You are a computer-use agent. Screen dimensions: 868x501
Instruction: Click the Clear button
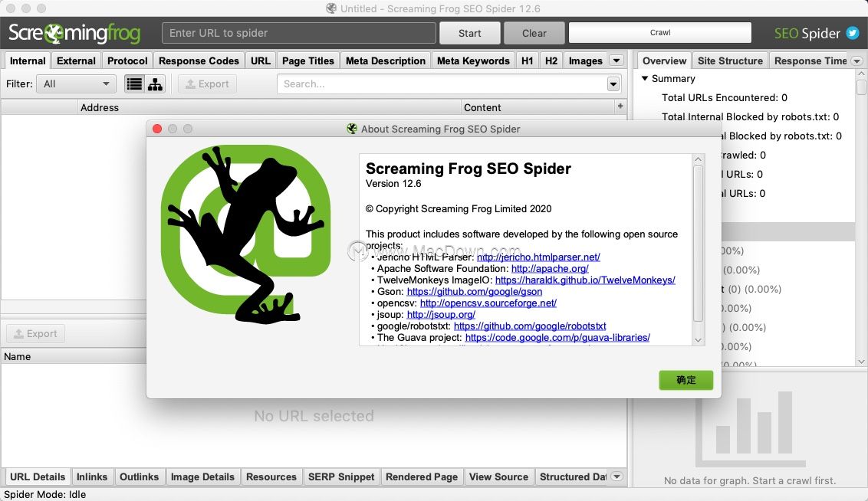(x=534, y=33)
